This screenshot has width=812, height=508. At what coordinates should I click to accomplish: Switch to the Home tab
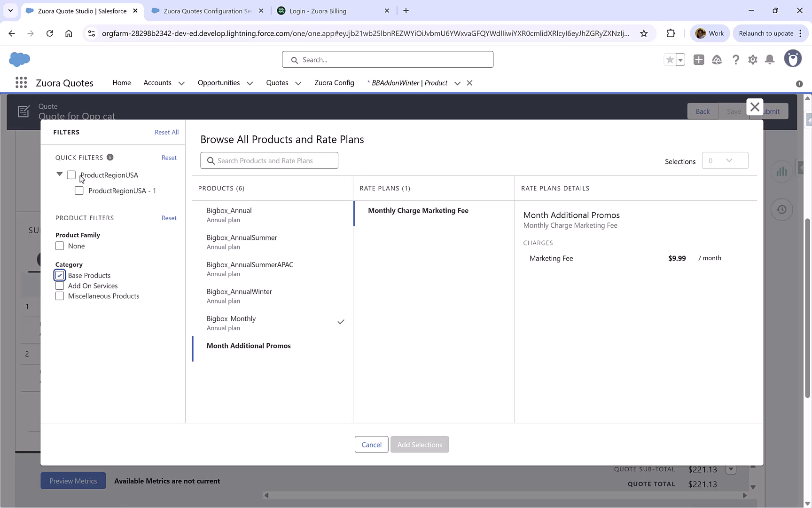pyautogui.click(x=121, y=83)
